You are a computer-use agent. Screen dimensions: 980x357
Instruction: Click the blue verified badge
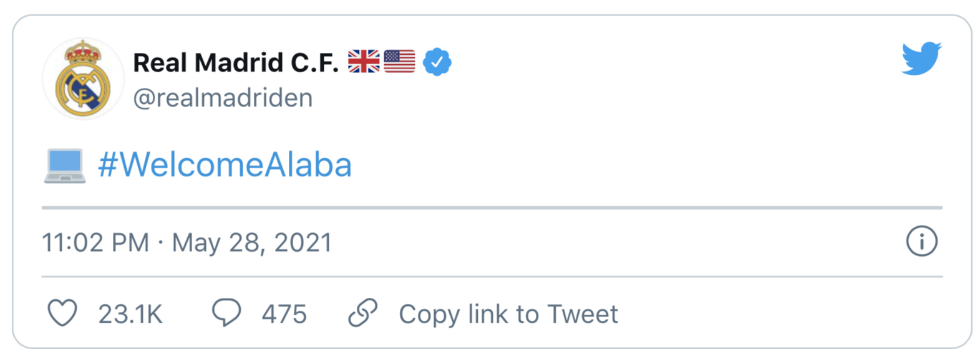pyautogui.click(x=437, y=62)
